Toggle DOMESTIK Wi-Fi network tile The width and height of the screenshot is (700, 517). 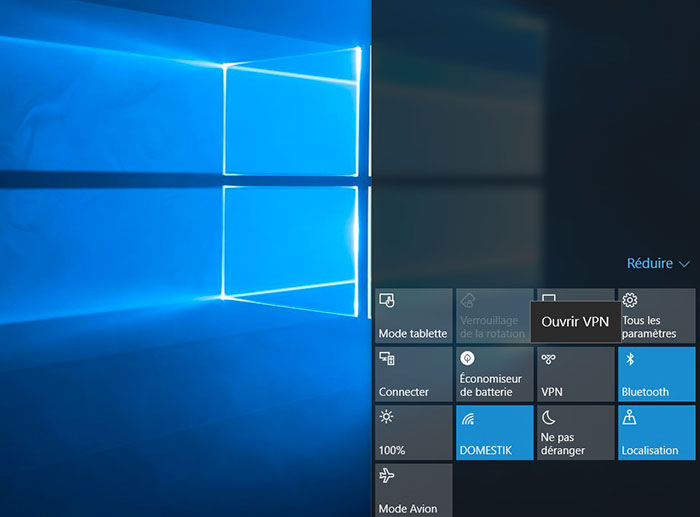tap(495, 433)
